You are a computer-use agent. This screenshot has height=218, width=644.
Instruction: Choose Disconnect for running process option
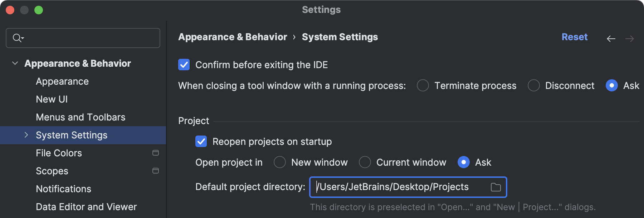pyautogui.click(x=533, y=86)
